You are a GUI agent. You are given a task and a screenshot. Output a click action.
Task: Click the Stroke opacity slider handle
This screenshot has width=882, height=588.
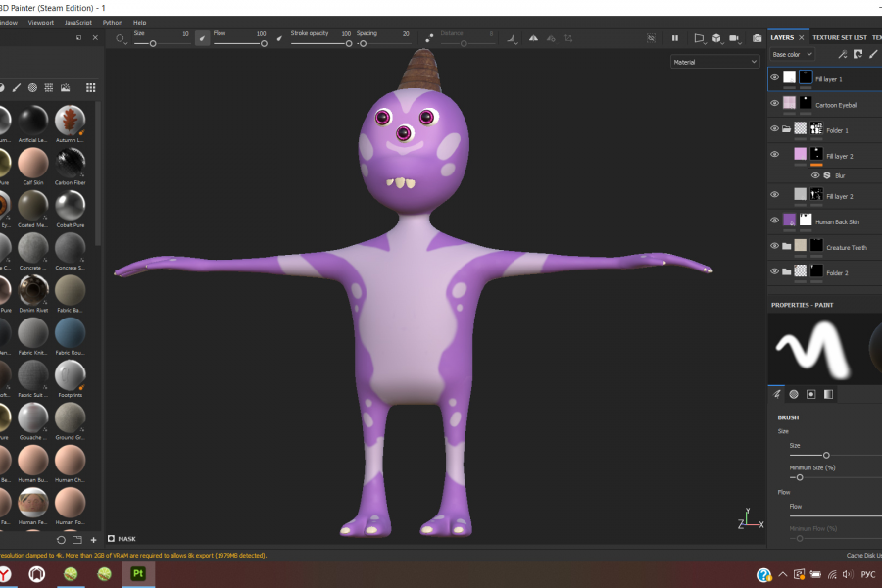click(347, 43)
